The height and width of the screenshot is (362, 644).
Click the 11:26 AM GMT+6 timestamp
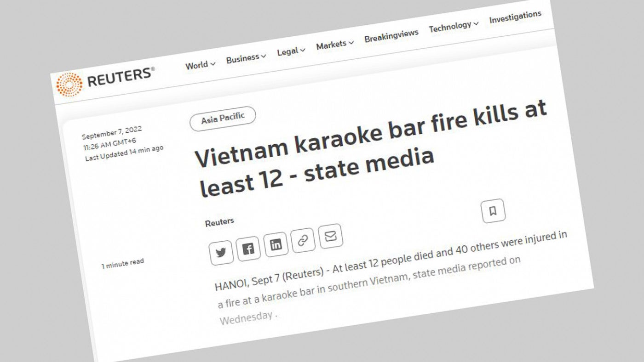pyautogui.click(x=109, y=144)
